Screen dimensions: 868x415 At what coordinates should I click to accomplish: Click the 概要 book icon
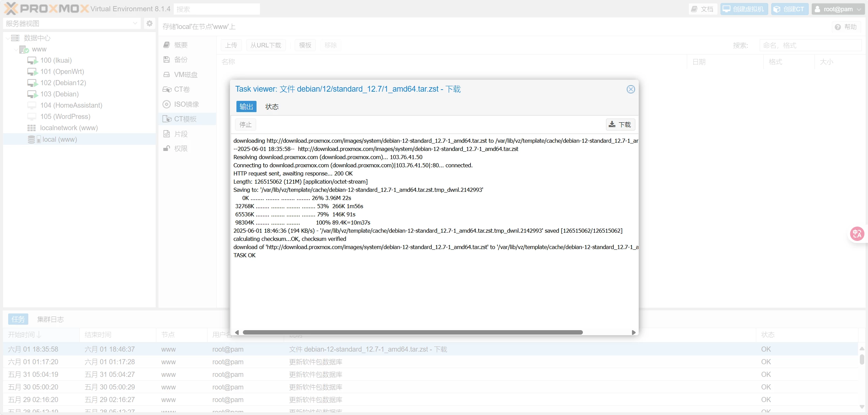tap(167, 45)
